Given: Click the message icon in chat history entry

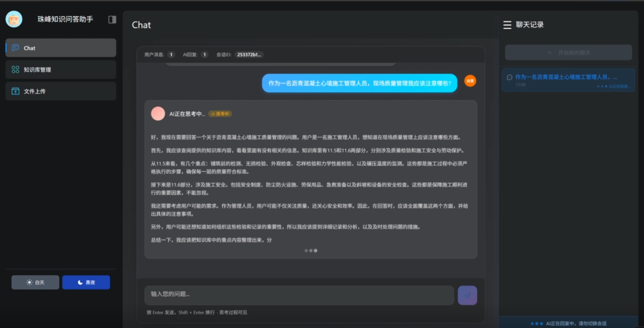Looking at the screenshot, I should [509, 77].
